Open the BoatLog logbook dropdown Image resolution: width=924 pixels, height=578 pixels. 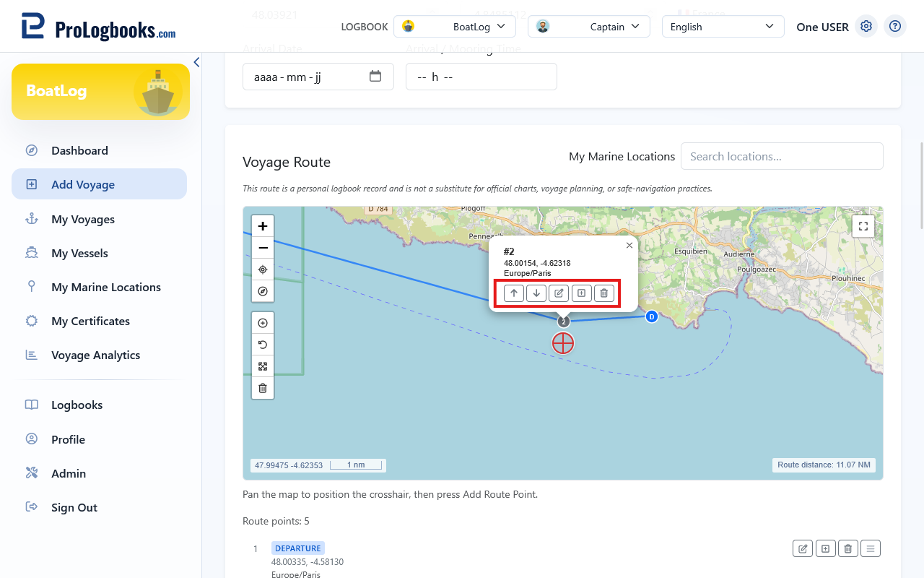pyautogui.click(x=455, y=27)
